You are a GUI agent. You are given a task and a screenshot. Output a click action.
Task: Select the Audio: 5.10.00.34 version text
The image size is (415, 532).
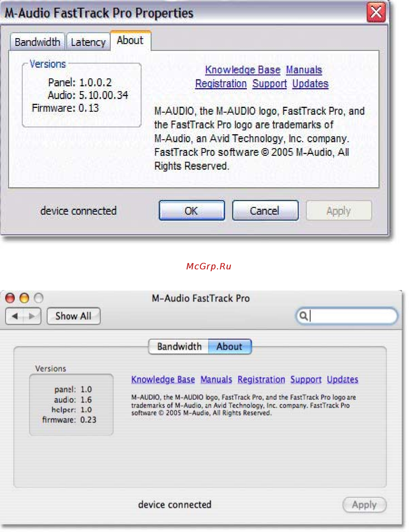88,95
